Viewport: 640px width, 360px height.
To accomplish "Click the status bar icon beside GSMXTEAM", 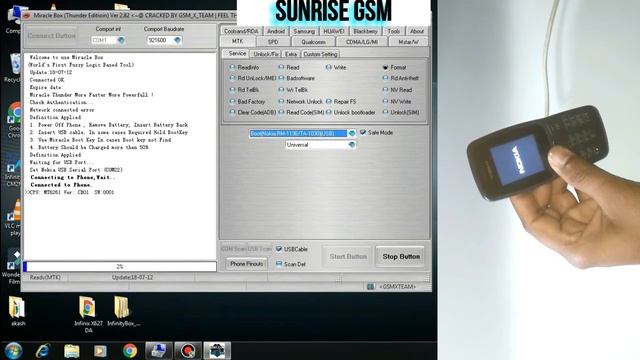I will pyautogui.click(x=371, y=287).
